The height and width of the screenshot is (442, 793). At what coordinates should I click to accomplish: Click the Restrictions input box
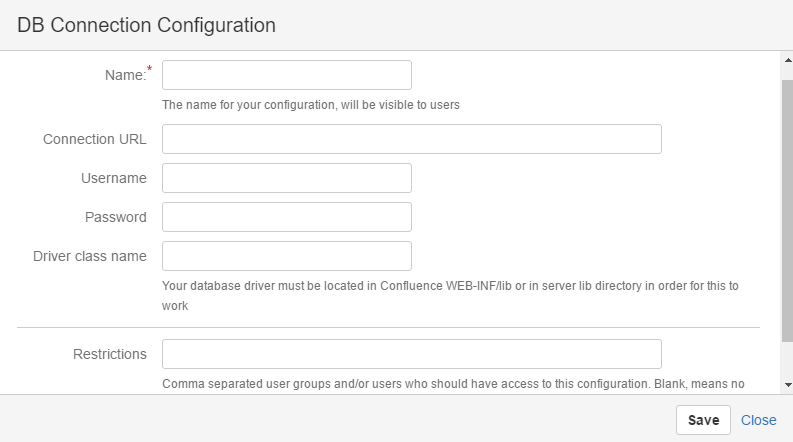[x=412, y=354]
